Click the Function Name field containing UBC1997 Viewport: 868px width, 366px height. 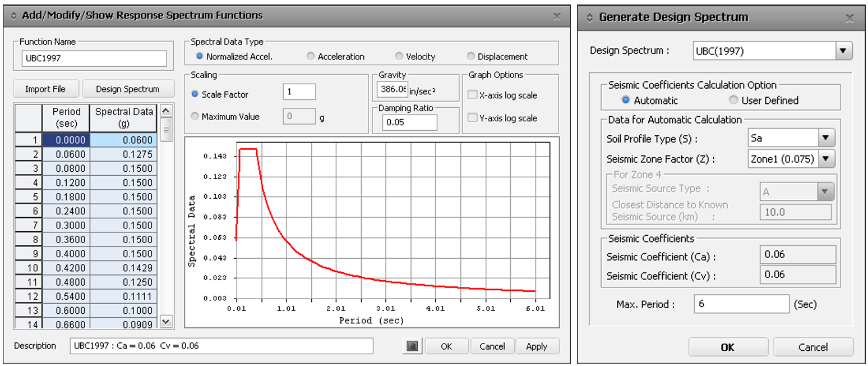(95, 58)
